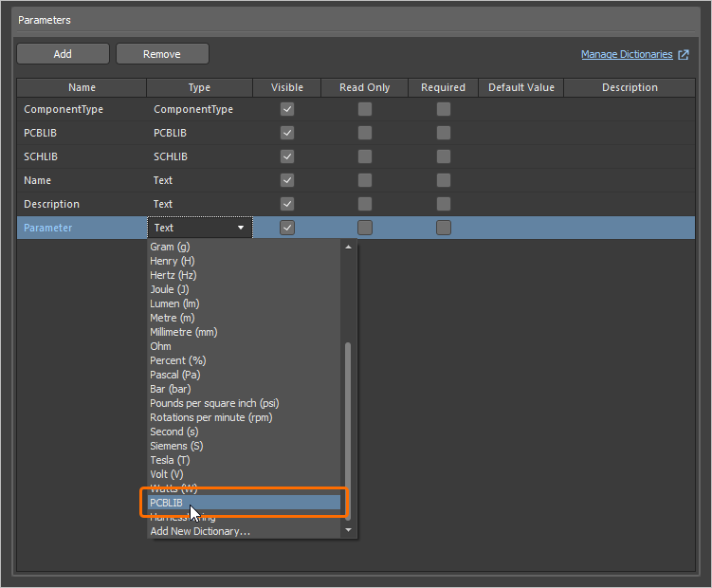Choose Ohm from type list
Screen dimensions: 712x588
coord(245,346)
